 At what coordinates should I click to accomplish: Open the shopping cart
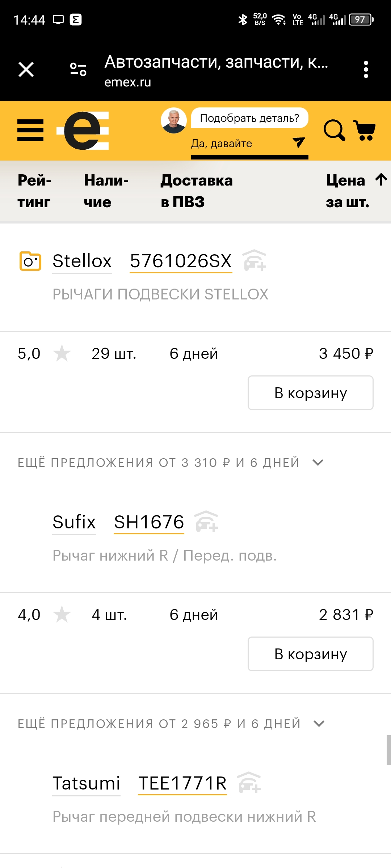tap(365, 130)
